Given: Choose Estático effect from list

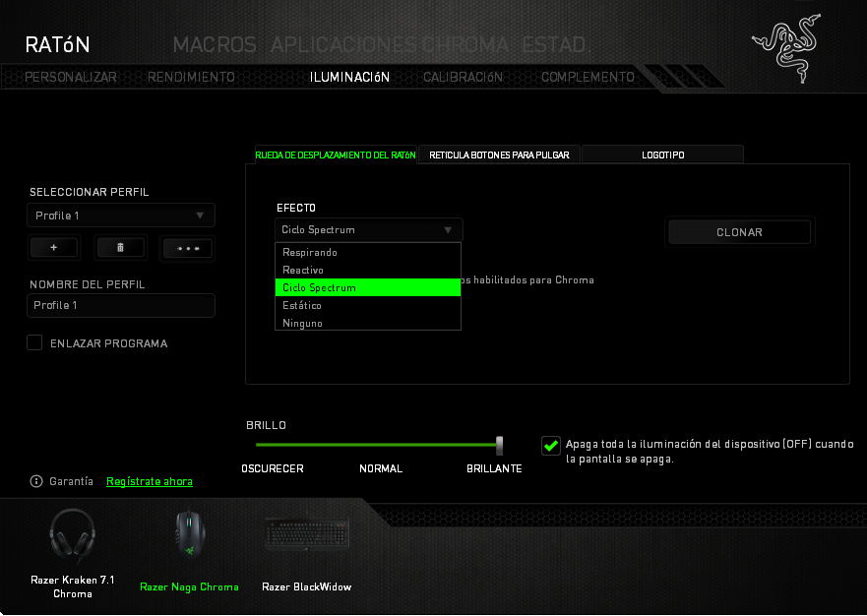Looking at the screenshot, I should coord(368,305).
